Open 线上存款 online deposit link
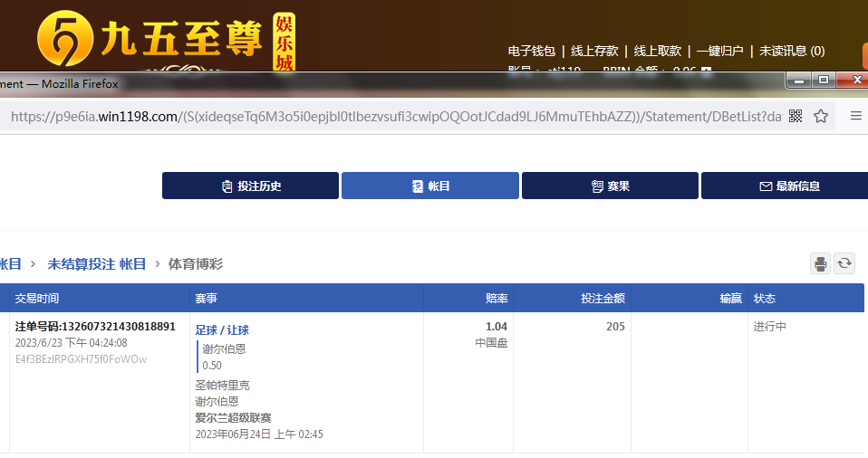Screen dimensions: 868x458 594,51
